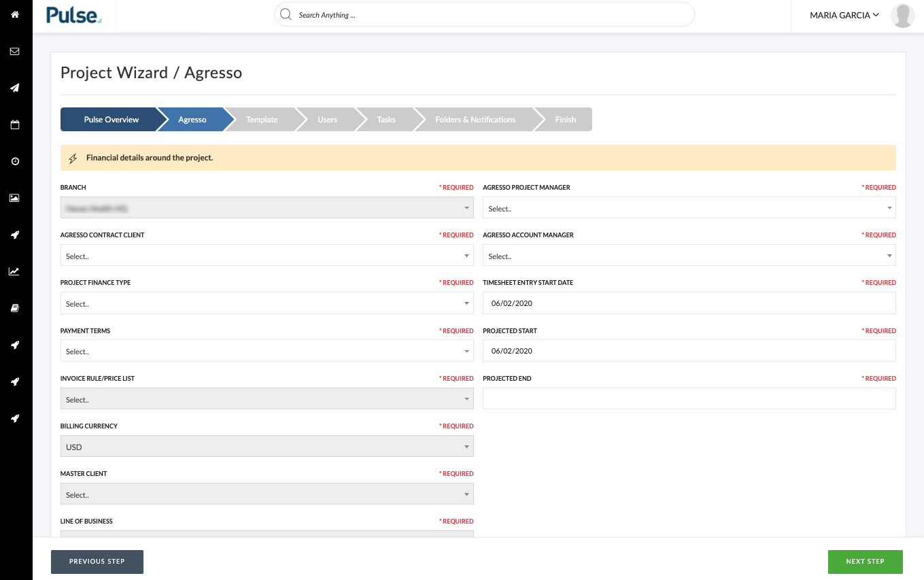This screenshot has height=580, width=924.
Task: Open the Agresso Contract Client dropdown
Action: pos(266,256)
